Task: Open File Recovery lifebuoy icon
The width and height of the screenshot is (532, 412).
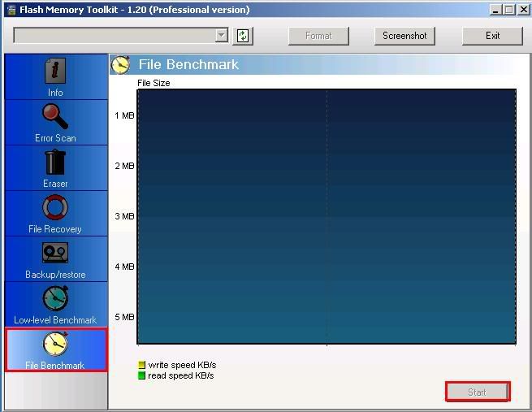Action: 55,207
